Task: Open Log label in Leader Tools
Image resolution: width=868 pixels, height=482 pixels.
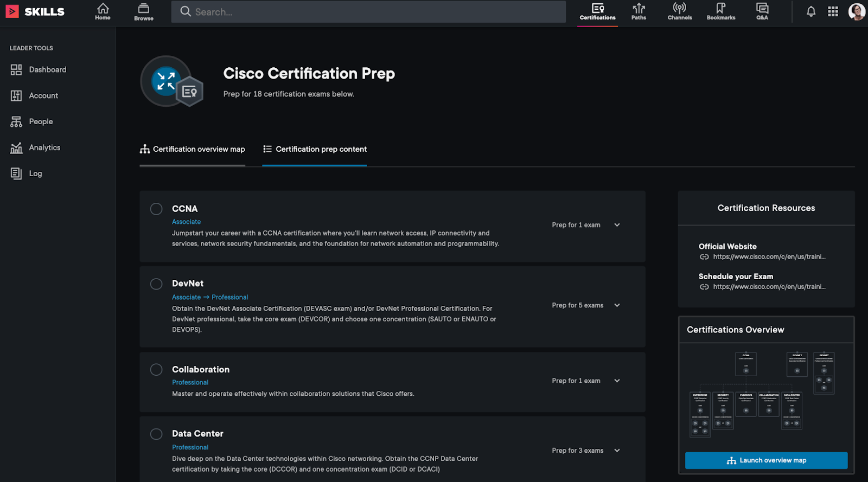Action: tap(35, 173)
